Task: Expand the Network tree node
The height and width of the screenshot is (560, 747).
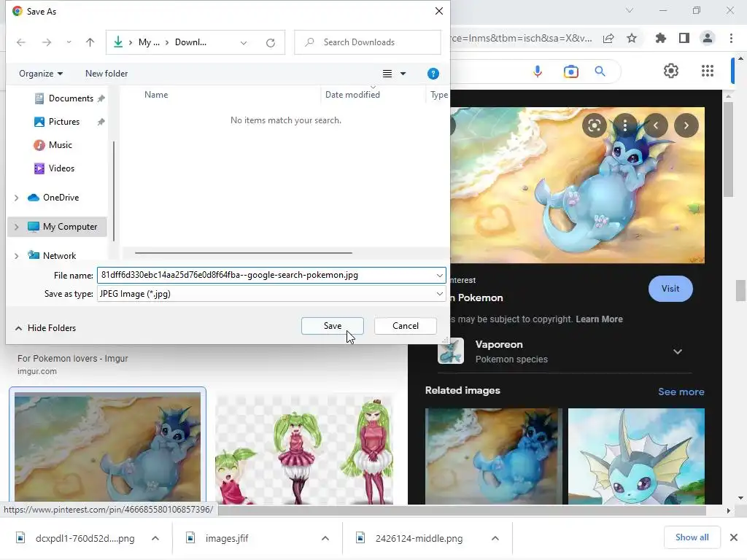Action: (17, 256)
